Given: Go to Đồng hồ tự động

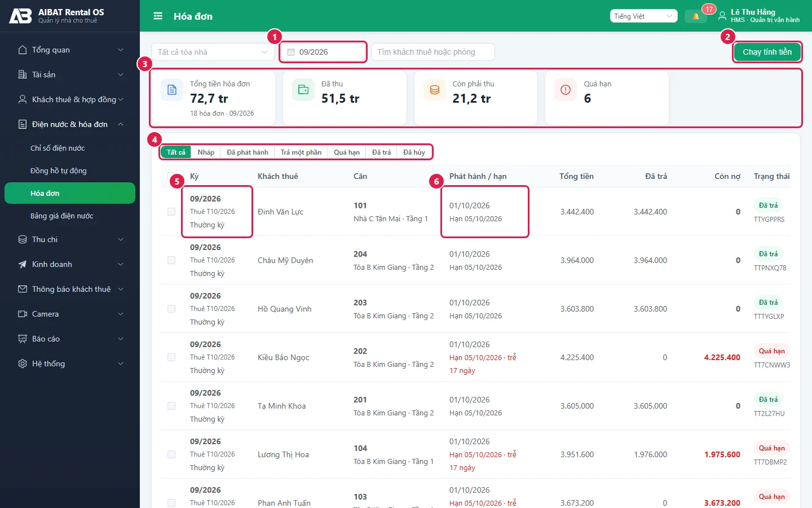Looking at the screenshot, I should [x=70, y=170].
